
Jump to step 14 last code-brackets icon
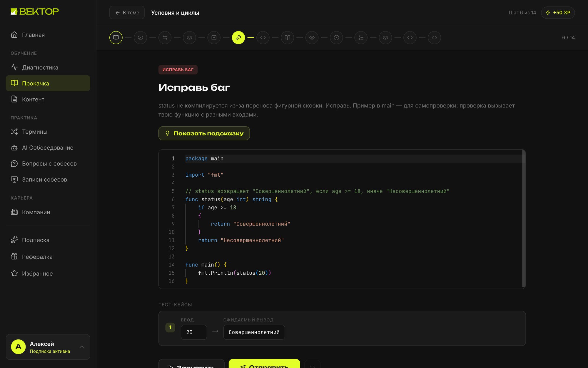(435, 38)
